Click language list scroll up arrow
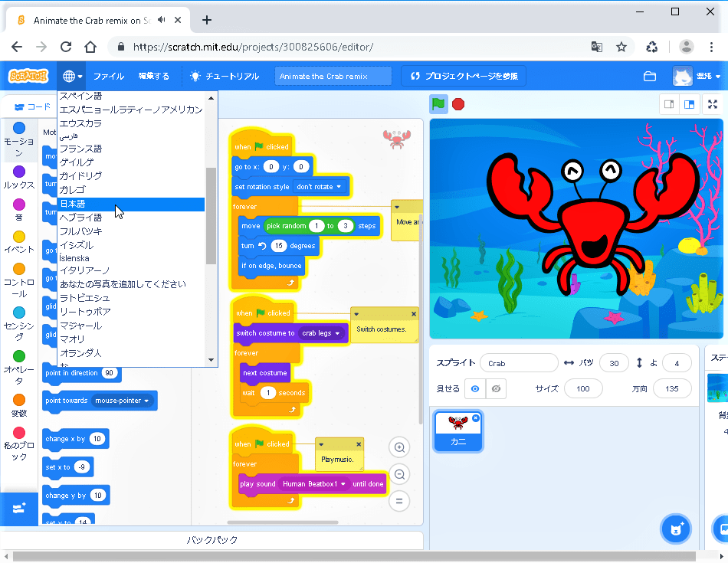 point(212,98)
